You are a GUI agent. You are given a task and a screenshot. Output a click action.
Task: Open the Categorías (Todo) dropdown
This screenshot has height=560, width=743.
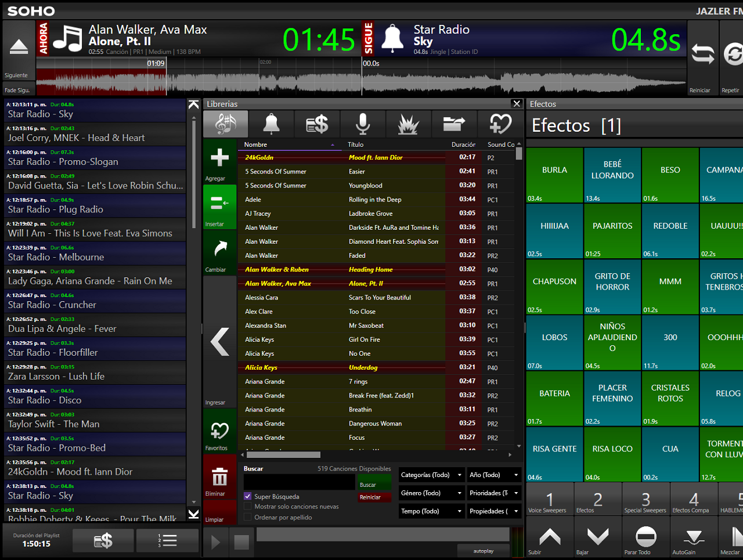pyautogui.click(x=431, y=475)
